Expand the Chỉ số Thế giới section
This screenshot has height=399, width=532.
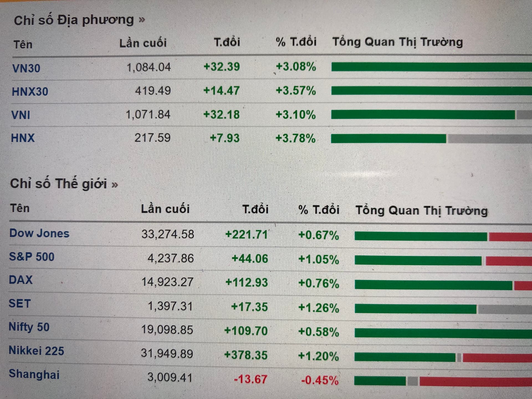tap(64, 184)
